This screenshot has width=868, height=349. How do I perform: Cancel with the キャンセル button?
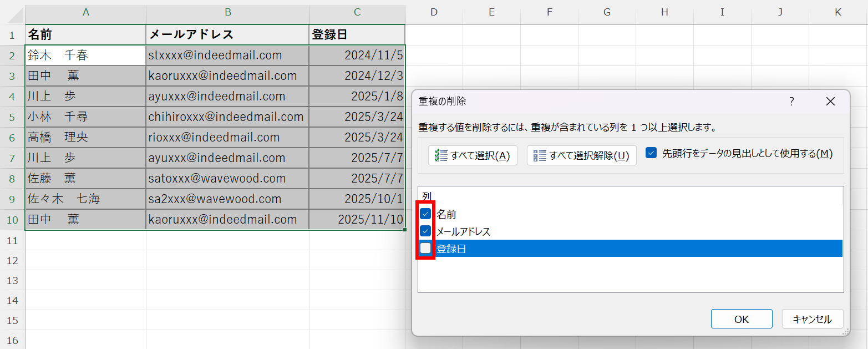(813, 319)
